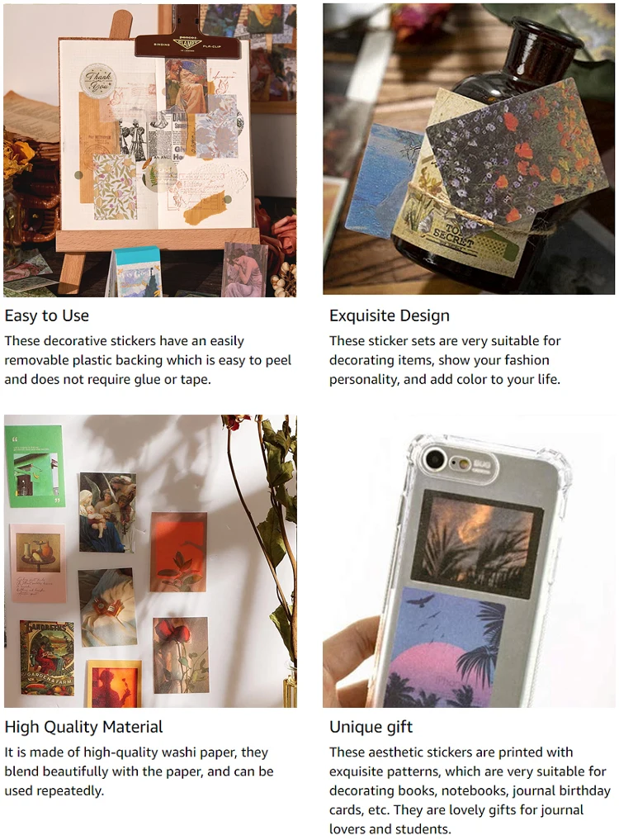Click the phone case sticker image
Image resolution: width=619 pixels, height=840 pixels.
click(469, 561)
